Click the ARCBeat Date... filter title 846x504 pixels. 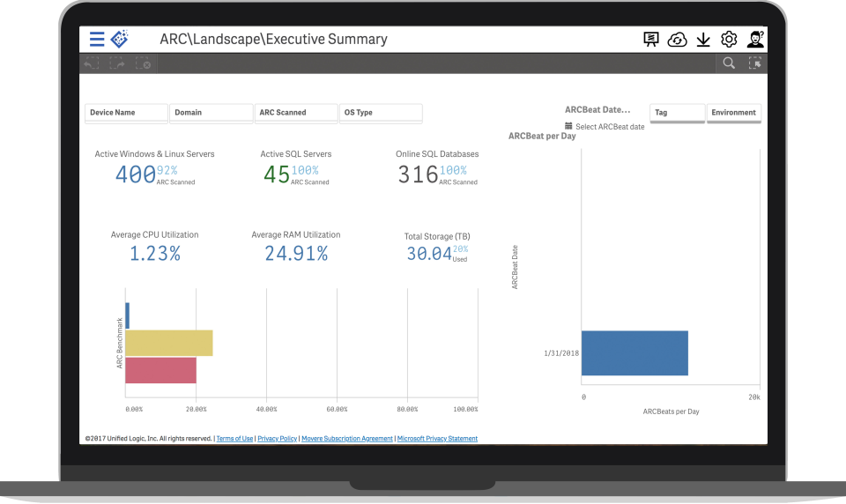tap(597, 109)
